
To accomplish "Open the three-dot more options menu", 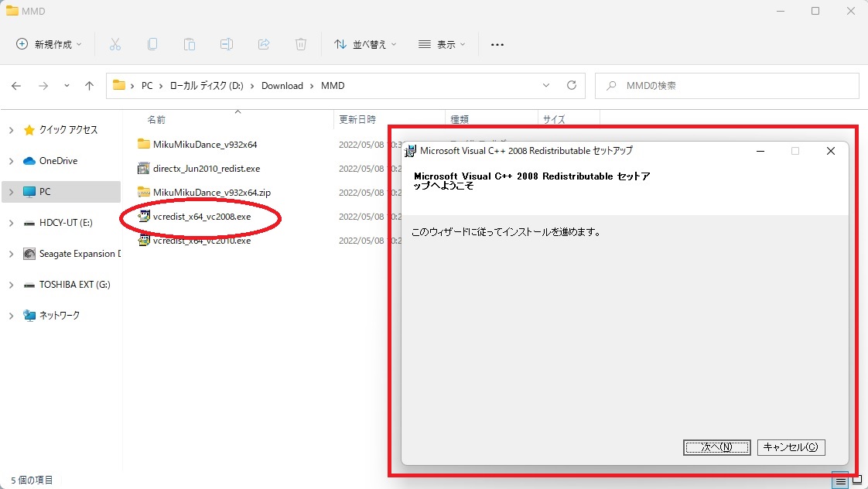I will tap(497, 44).
